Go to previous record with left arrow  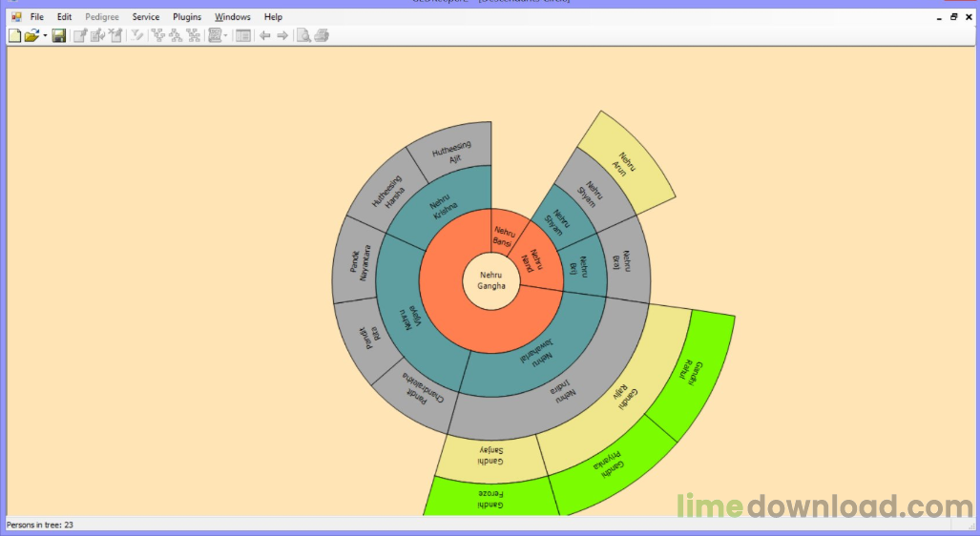click(265, 35)
